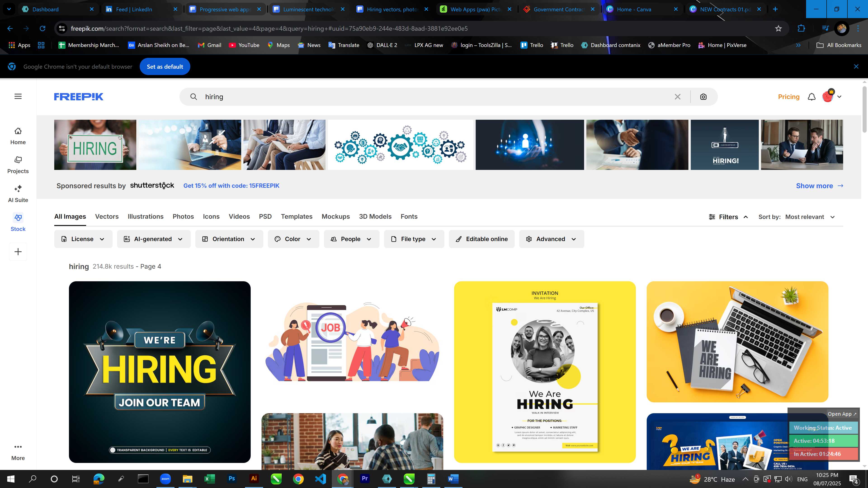Reload the current page

(42, 29)
